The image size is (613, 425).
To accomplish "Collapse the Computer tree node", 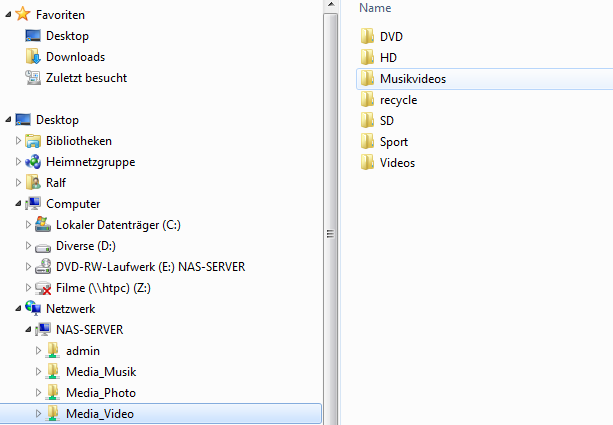I will click(17, 204).
